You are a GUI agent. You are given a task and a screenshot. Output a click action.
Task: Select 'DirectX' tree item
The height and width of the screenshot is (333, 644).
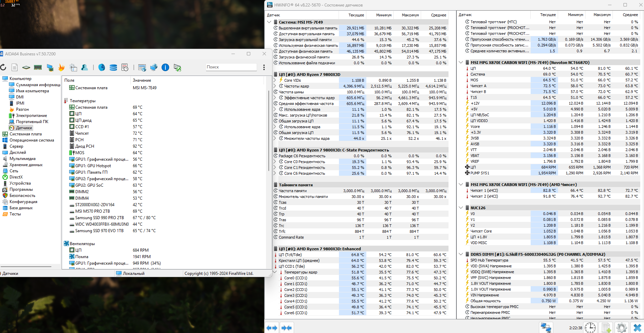(x=16, y=177)
